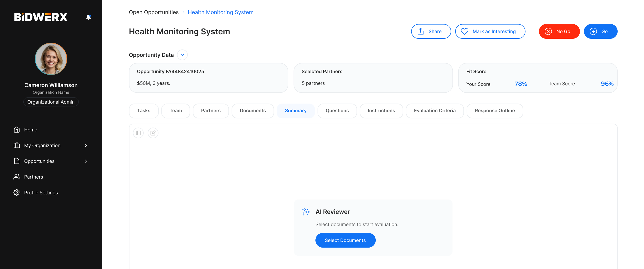Screen dimensions: 644x269
Task: Click the BIDWERX logo
Action: tap(41, 17)
